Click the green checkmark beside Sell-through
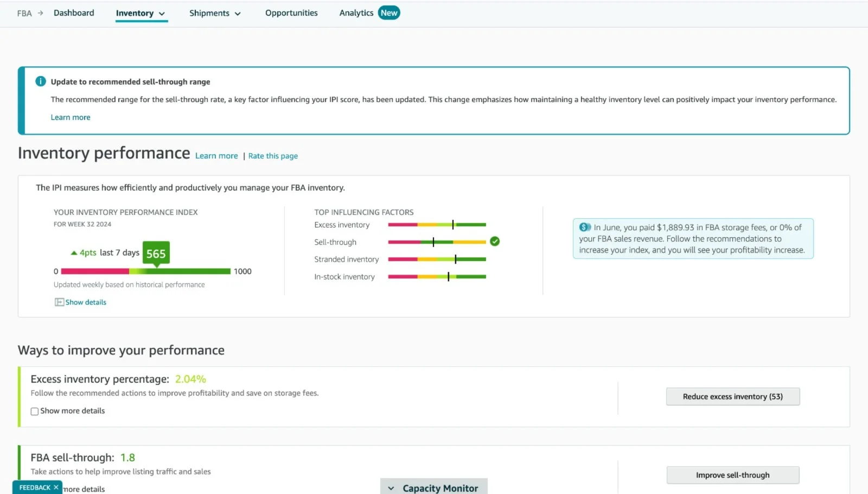 [494, 242]
